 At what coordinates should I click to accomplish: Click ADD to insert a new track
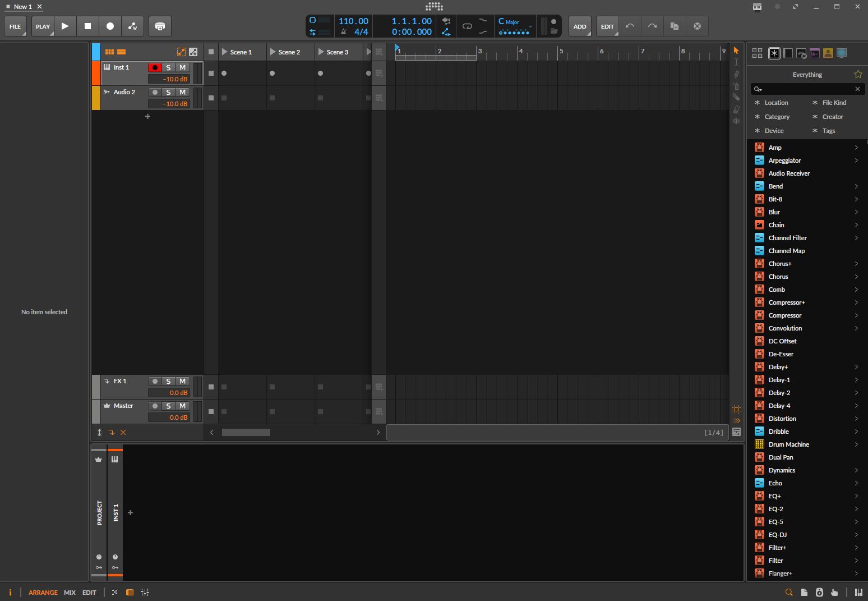[x=580, y=26]
